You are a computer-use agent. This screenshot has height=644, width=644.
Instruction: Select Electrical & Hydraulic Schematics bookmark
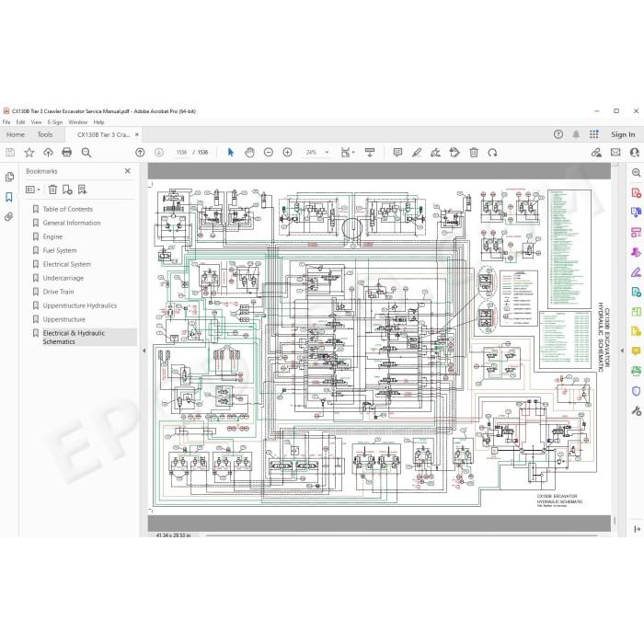click(74, 338)
